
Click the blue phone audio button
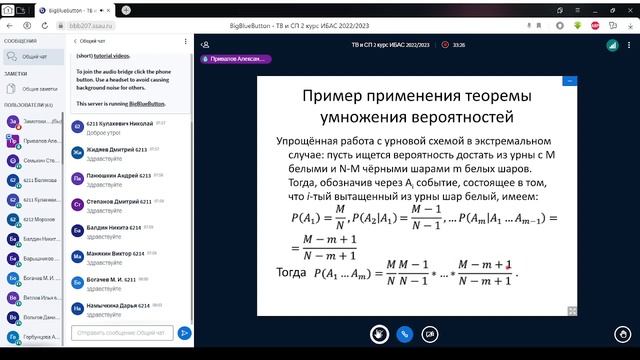404,335
